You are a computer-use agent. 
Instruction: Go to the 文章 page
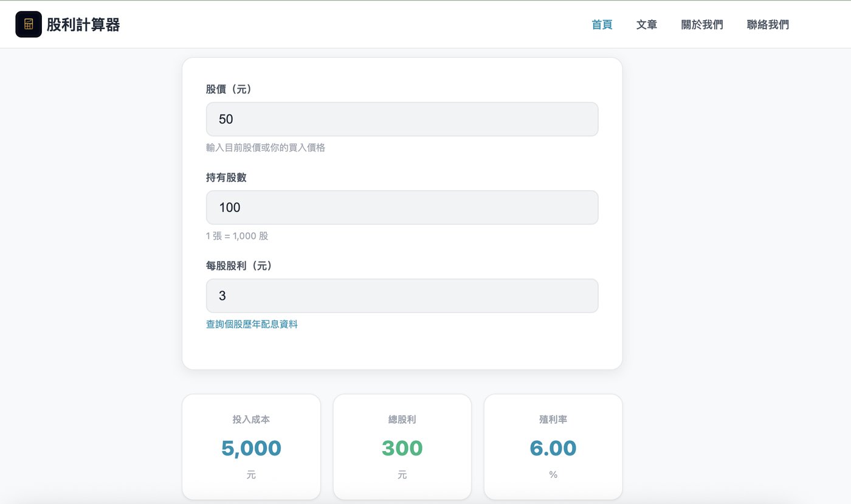pos(647,24)
